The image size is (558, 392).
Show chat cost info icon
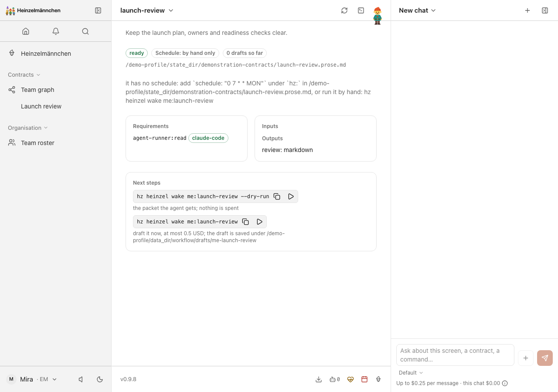(505, 383)
